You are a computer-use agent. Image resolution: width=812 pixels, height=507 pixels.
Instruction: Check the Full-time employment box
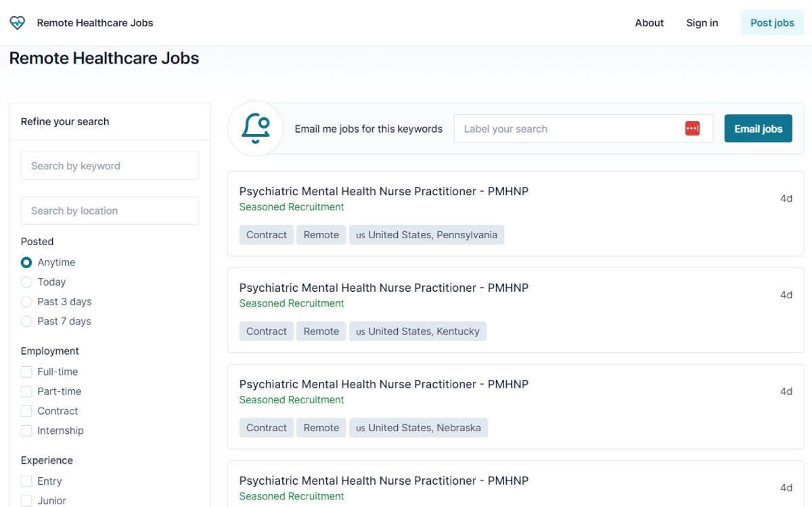click(x=26, y=372)
